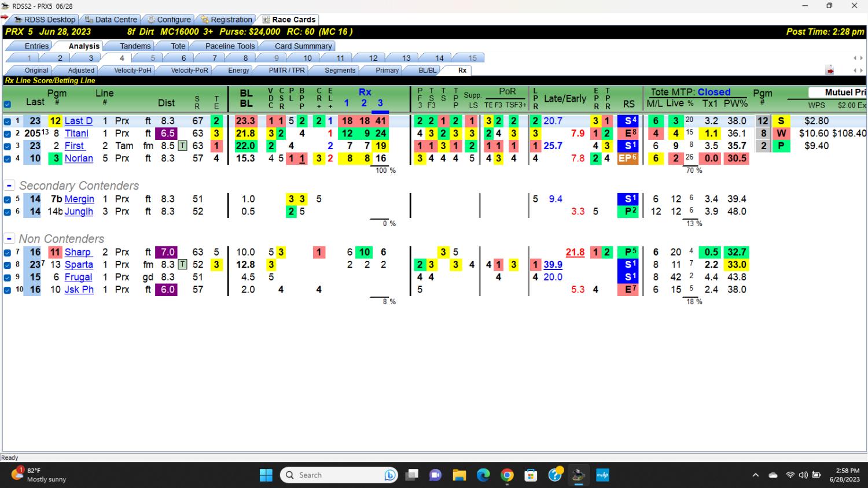The width and height of the screenshot is (868, 488).
Task: Select race 12 tab
Action: (373, 58)
